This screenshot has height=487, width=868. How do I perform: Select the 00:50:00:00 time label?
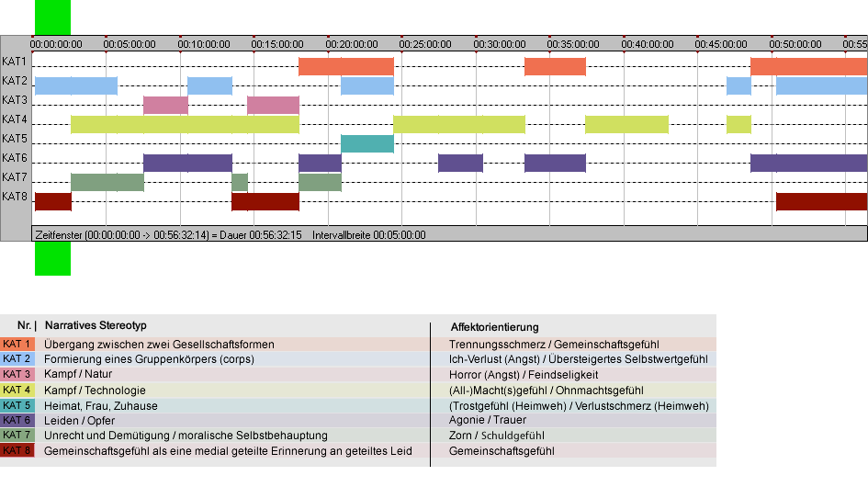pyautogui.click(x=795, y=44)
